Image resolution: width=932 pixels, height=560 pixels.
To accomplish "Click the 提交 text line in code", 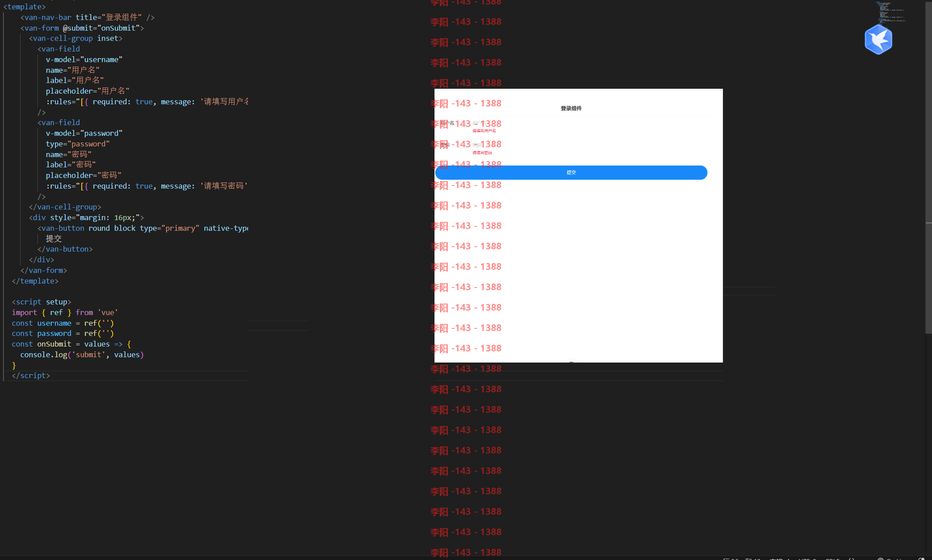I will pos(54,239).
